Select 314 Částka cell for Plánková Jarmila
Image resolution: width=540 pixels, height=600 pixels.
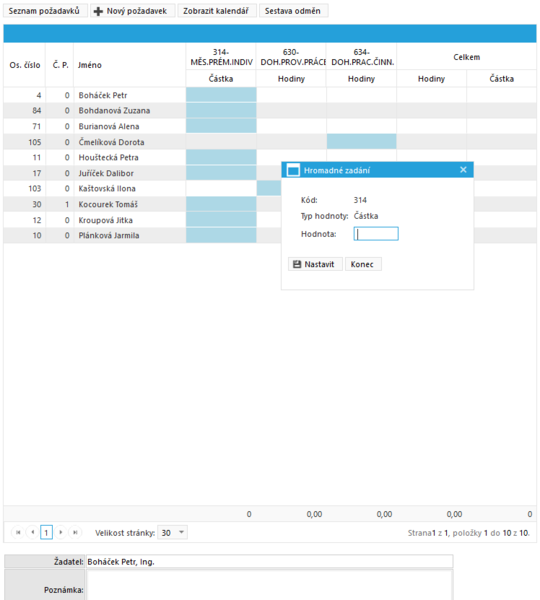point(221,235)
